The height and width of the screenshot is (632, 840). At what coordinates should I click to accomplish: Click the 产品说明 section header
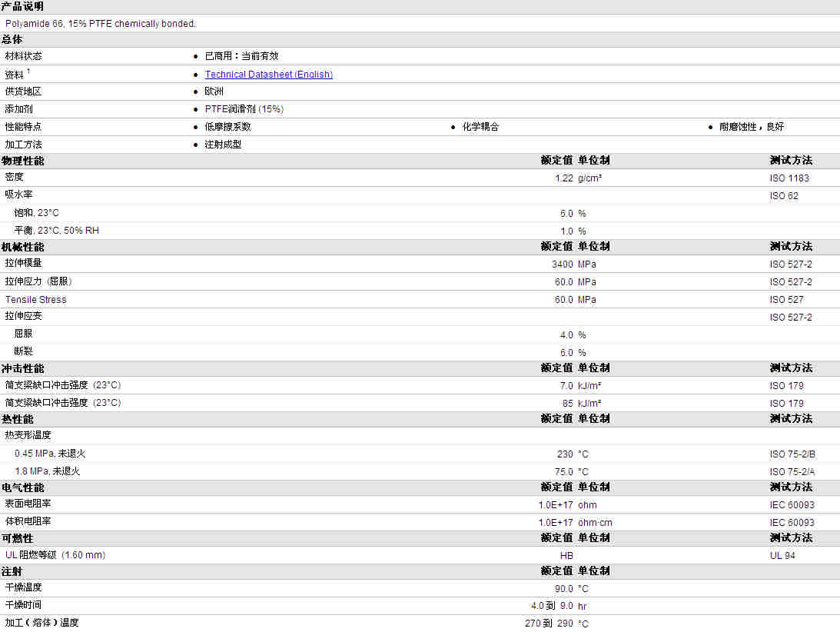22,7
